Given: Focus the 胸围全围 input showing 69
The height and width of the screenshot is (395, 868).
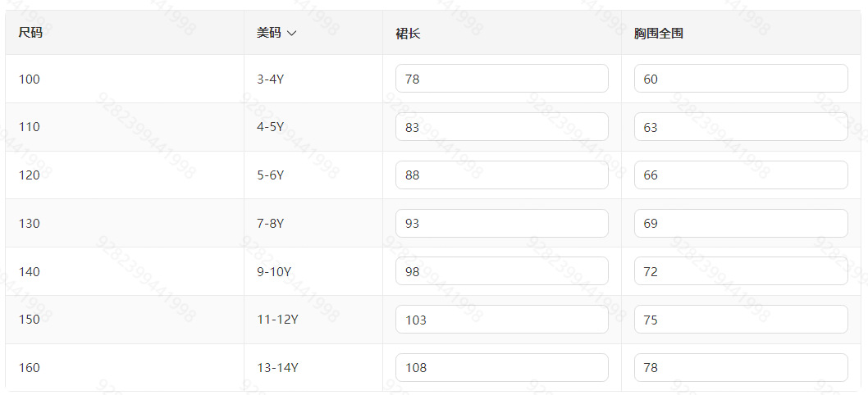Looking at the screenshot, I should tap(740, 223).
